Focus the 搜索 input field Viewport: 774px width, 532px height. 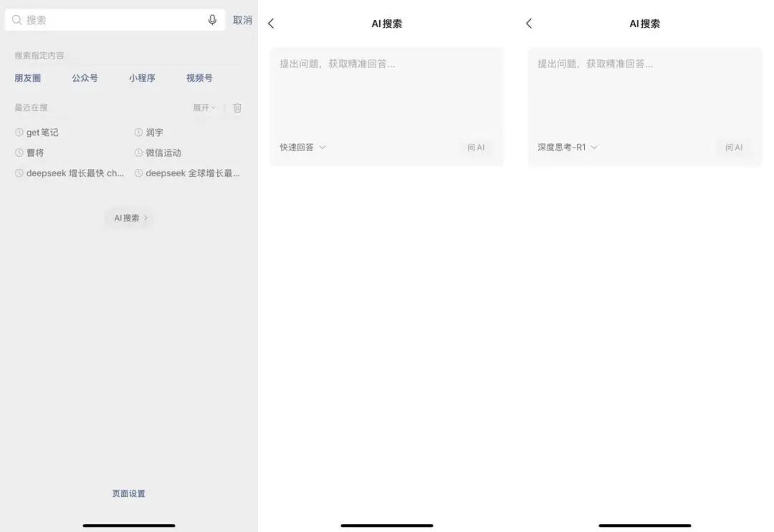point(115,20)
